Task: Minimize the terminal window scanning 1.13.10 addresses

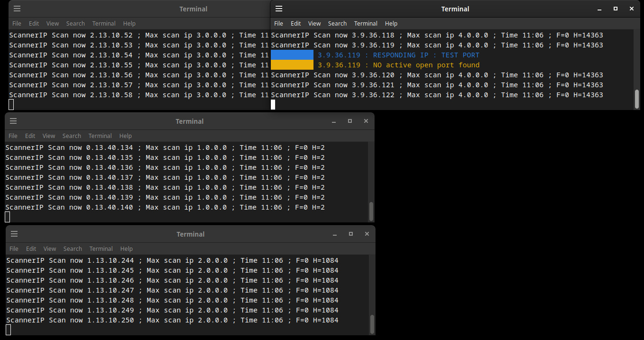Action: 335,234
